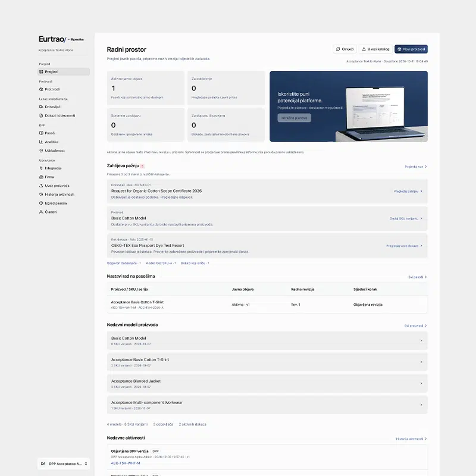The height and width of the screenshot is (476, 476).
Task: Click Svi proizvodi link
Action: [x=415, y=325]
